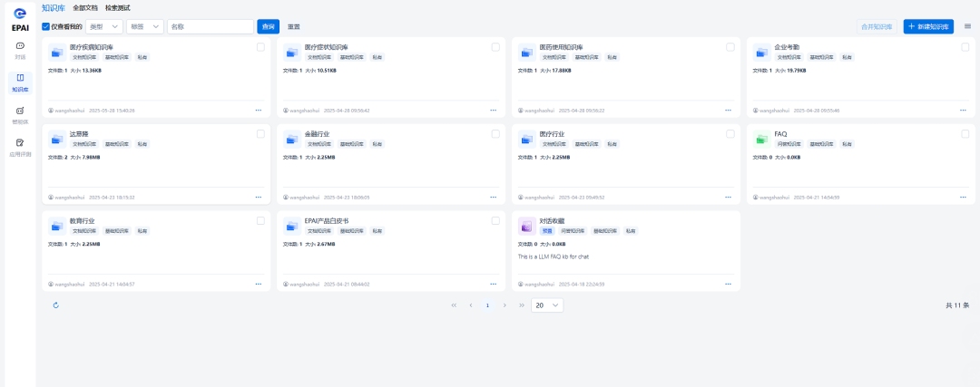980x387 pixels.
Task: Tick the checkbox on the 达菲隆 card
Action: pos(260,134)
